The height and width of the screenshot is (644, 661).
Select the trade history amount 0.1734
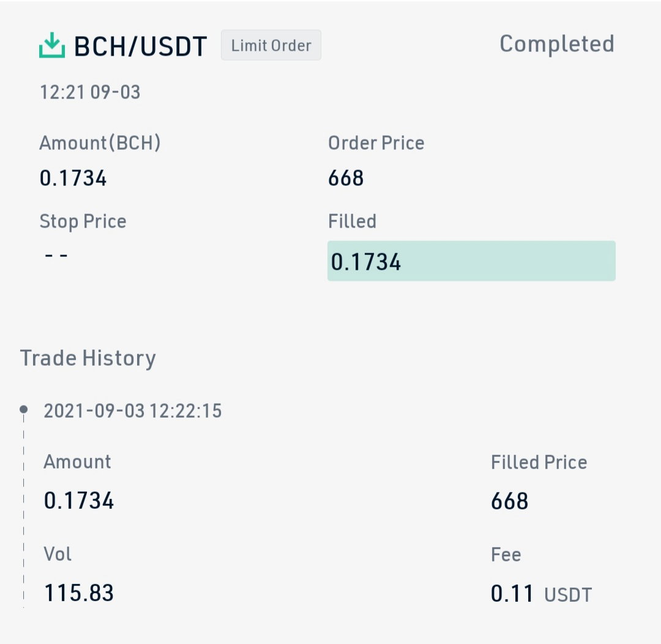point(79,500)
